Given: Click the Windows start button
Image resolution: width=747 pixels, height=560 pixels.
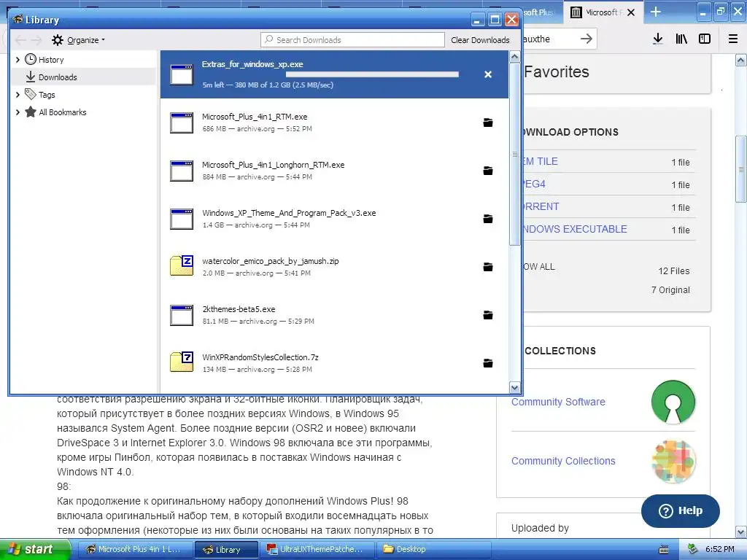Looking at the screenshot, I should [x=35, y=550].
